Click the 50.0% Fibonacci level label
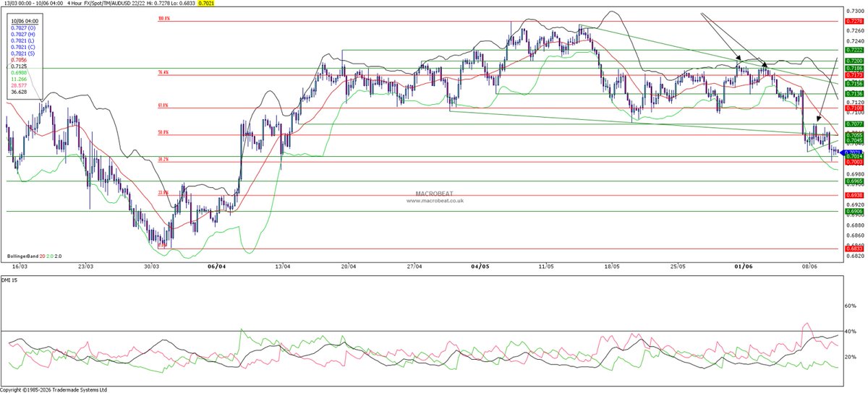The image size is (868, 393). tap(163, 132)
